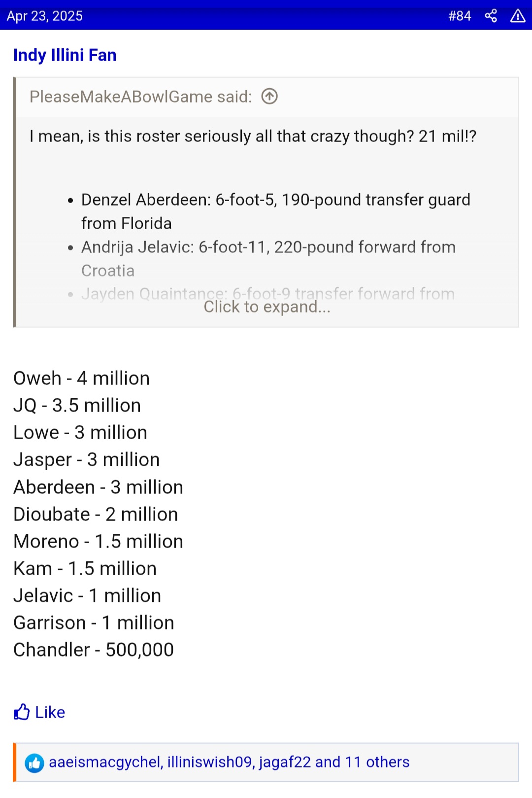
Task: Select the Oweh - 4 million line
Action: (82, 378)
